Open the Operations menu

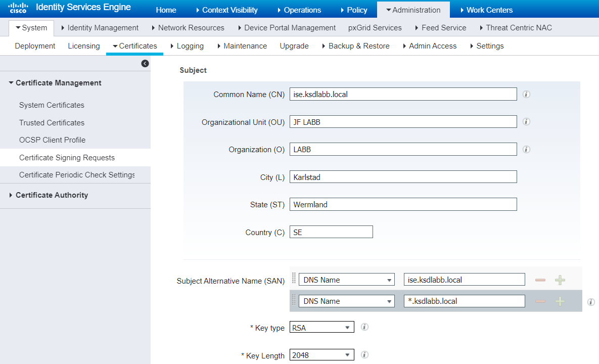(x=299, y=10)
